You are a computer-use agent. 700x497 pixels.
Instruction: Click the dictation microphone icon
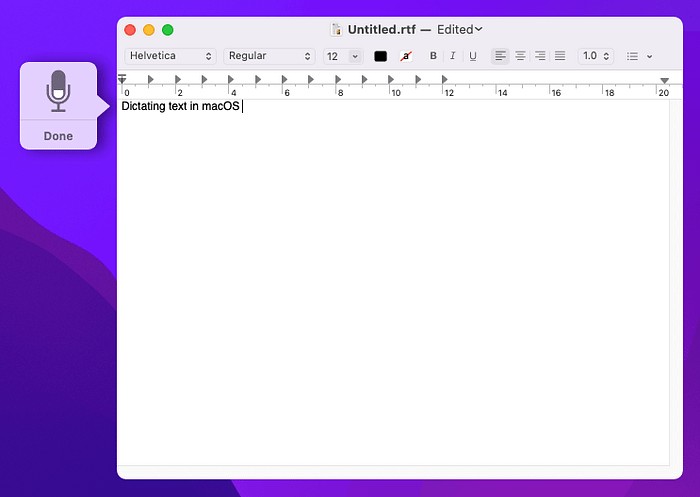pyautogui.click(x=58, y=91)
